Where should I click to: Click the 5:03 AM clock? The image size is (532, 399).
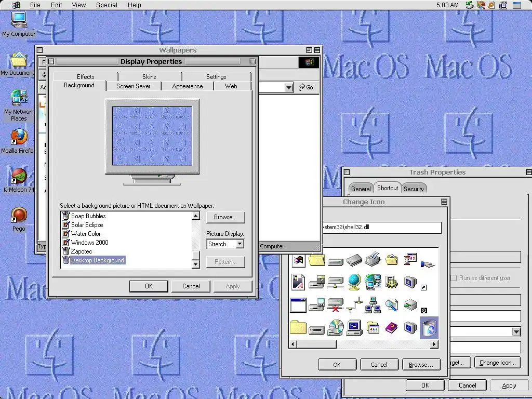(x=447, y=5)
